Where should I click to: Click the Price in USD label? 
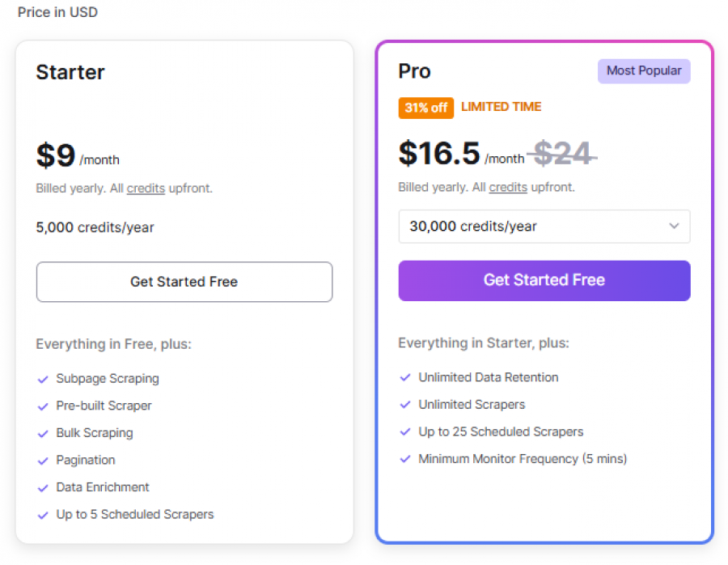point(57,12)
